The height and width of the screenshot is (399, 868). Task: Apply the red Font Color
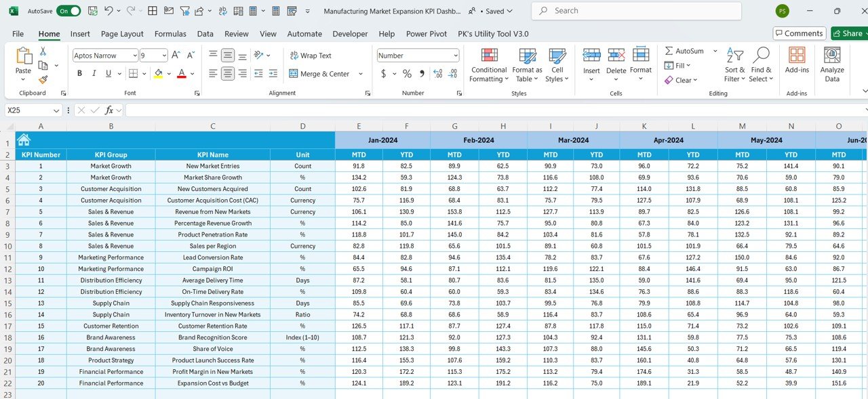point(181,73)
